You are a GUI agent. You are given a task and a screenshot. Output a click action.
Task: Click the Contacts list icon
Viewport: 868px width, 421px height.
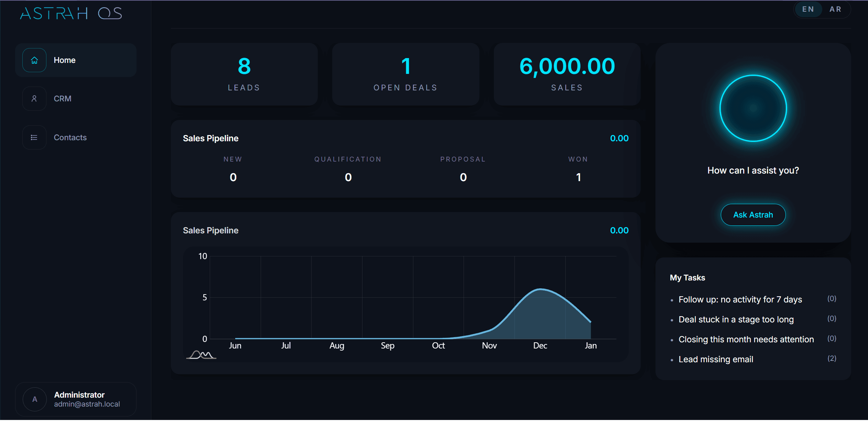pyautogui.click(x=34, y=137)
